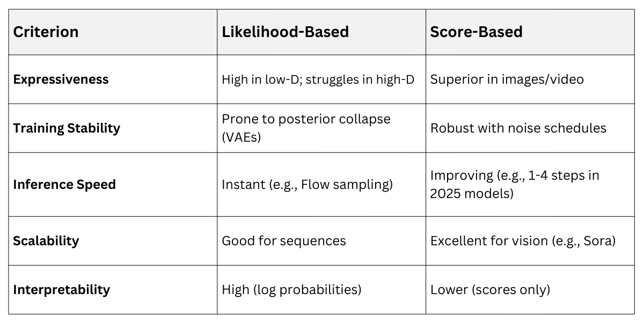Click the Criterion column header
644x322 pixels.
[46, 32]
